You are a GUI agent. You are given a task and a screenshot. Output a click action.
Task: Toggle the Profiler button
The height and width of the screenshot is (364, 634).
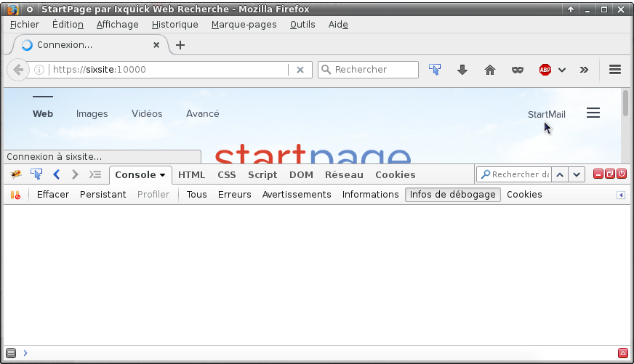(153, 194)
